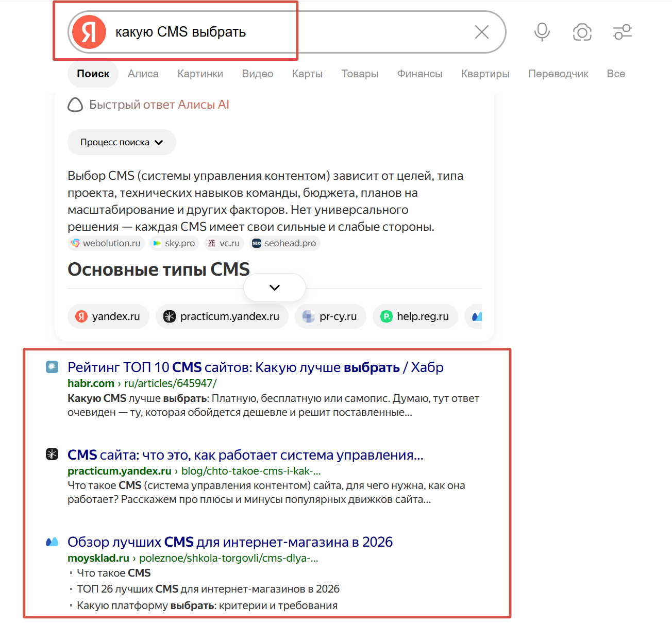Open the Переводчик tab

(558, 74)
